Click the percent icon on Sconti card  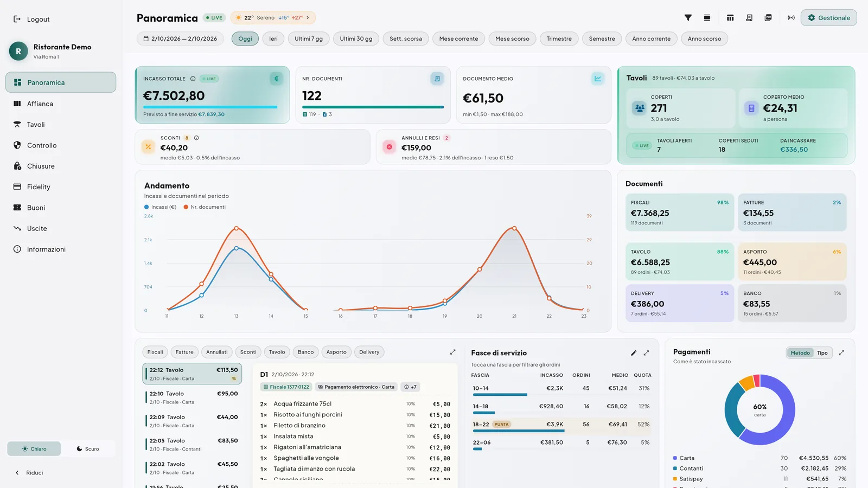(148, 147)
